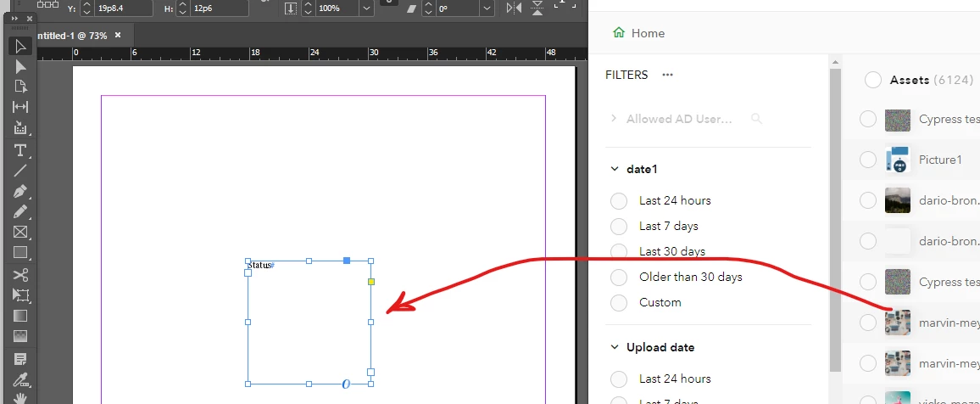
Task: Select the Gap tool
Action: click(20, 107)
